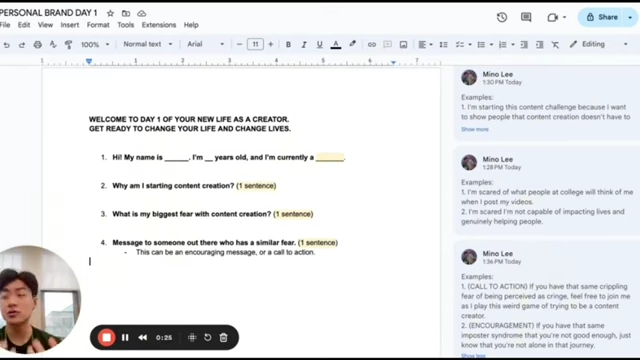This screenshot has width=640, height=360.
Task: Open the Tools menu
Action: 125,25
